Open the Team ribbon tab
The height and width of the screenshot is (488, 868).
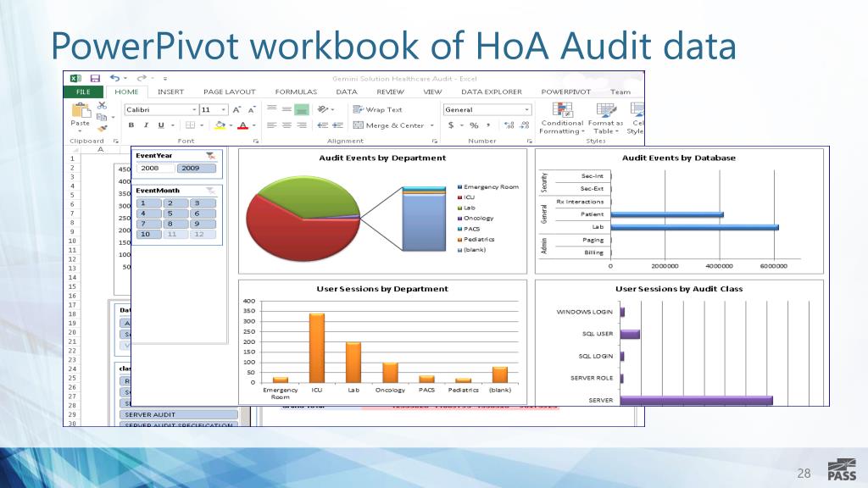(x=620, y=91)
